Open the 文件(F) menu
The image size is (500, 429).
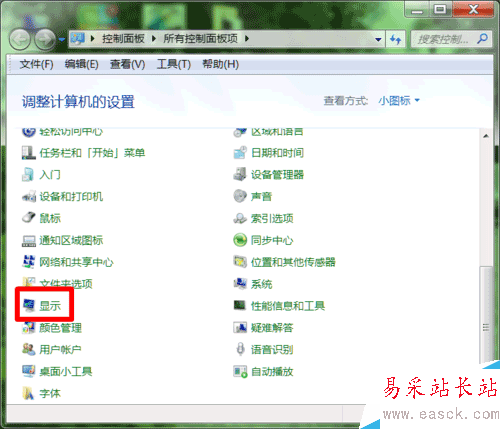[x=36, y=64]
